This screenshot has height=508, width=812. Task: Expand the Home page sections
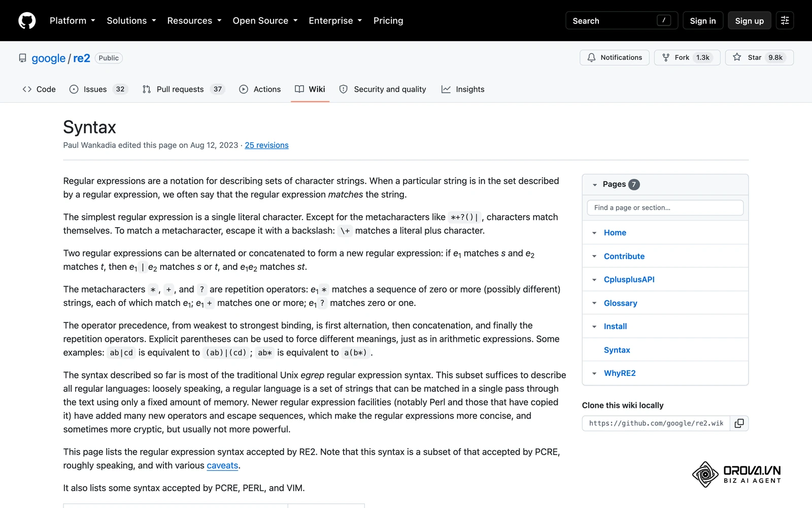[x=594, y=233]
